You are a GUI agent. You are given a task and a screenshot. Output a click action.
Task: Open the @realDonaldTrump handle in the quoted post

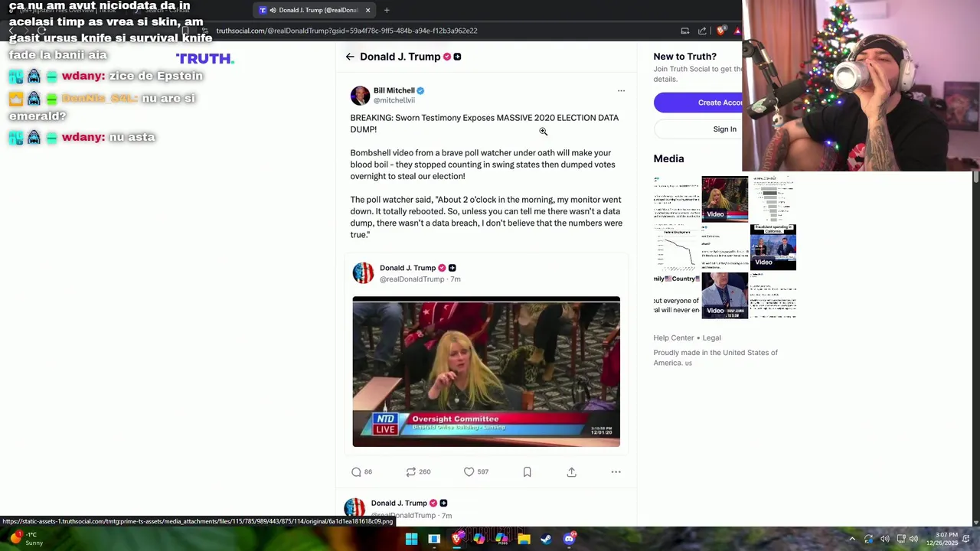click(411, 279)
